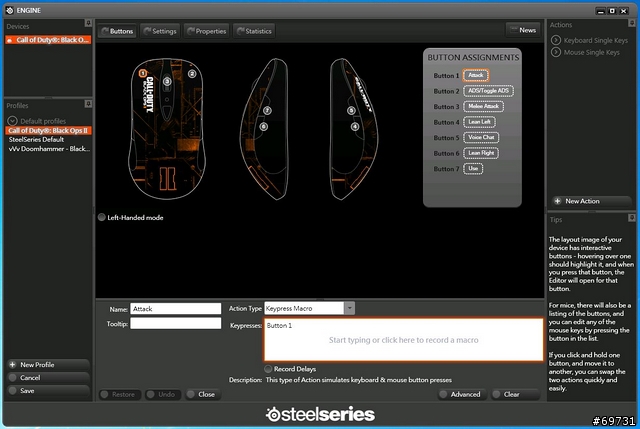Click the plus icon beside New Profile
This screenshot has width=640, height=429.
(x=13, y=365)
